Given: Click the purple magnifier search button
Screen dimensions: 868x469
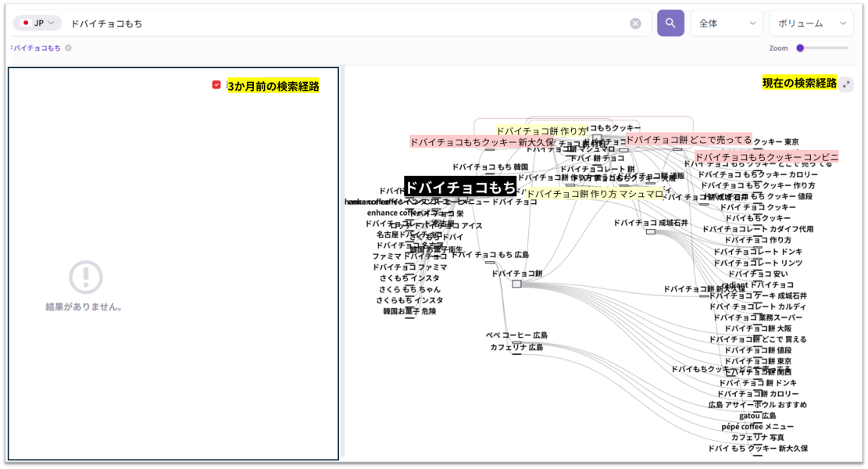Looking at the screenshot, I should coord(670,23).
